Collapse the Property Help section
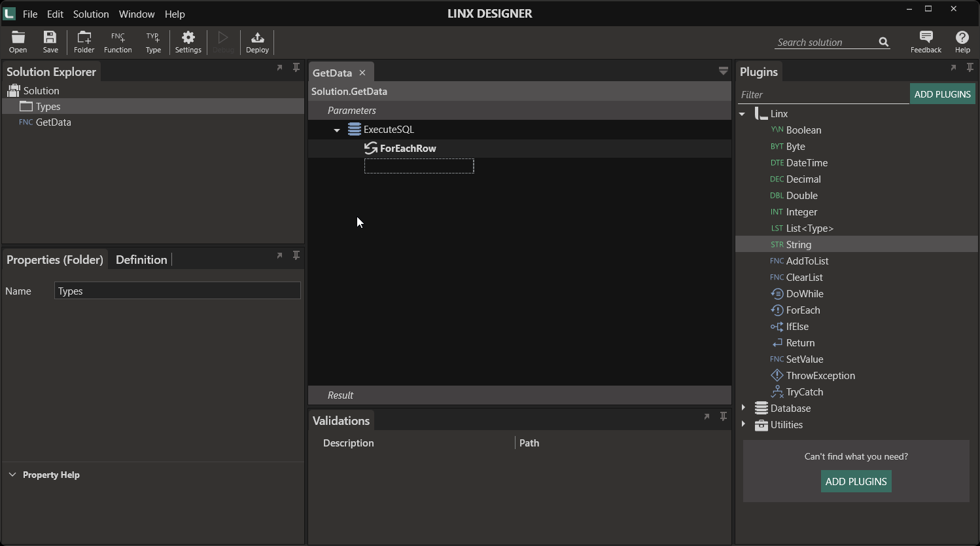The image size is (980, 546). 12,475
